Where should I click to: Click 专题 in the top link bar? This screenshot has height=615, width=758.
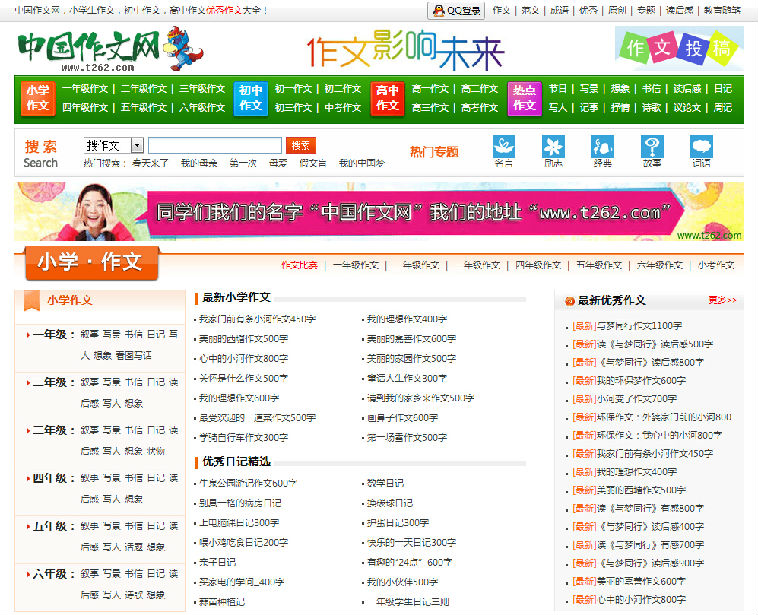[646, 10]
